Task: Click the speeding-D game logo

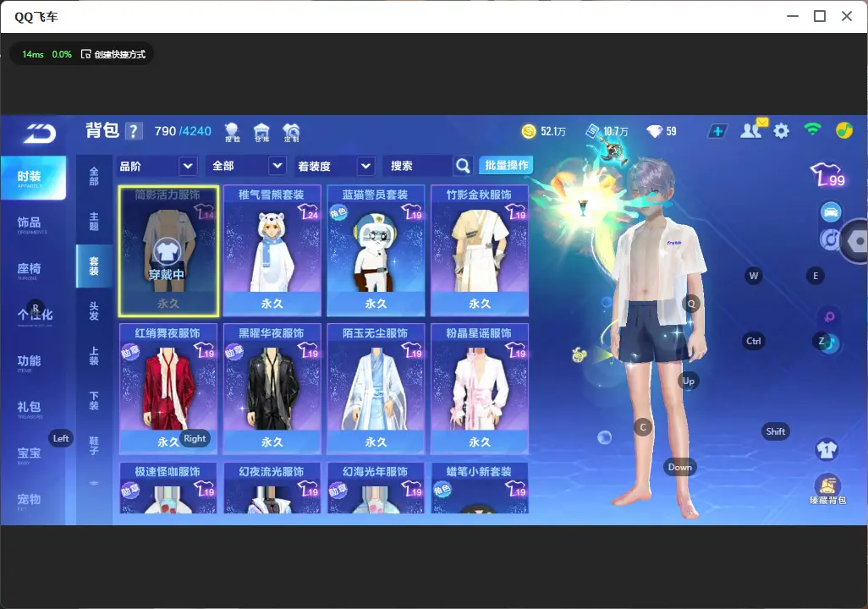Action: [x=39, y=134]
